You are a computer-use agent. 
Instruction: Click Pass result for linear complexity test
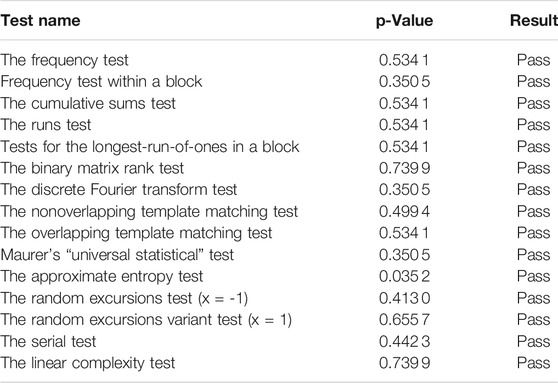coord(533,363)
